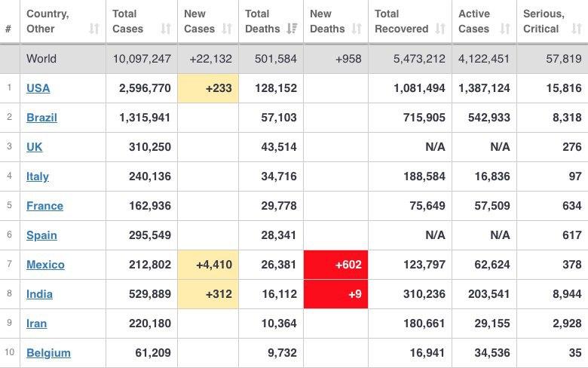Select Belgium active cases 34,536
The image size is (588, 368).
click(x=492, y=353)
